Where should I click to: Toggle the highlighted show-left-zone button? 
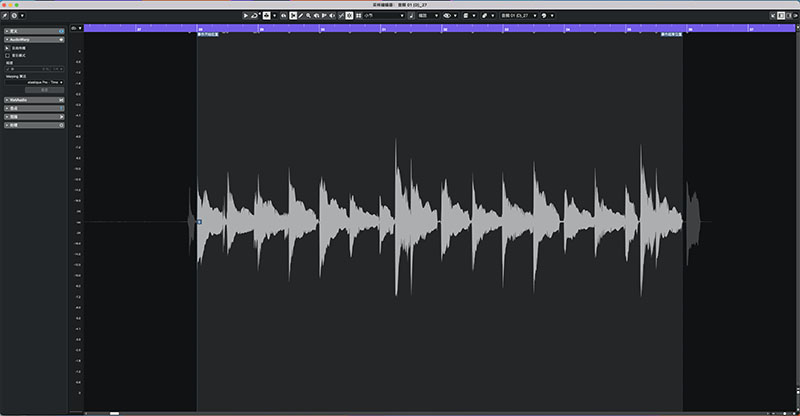781,16
